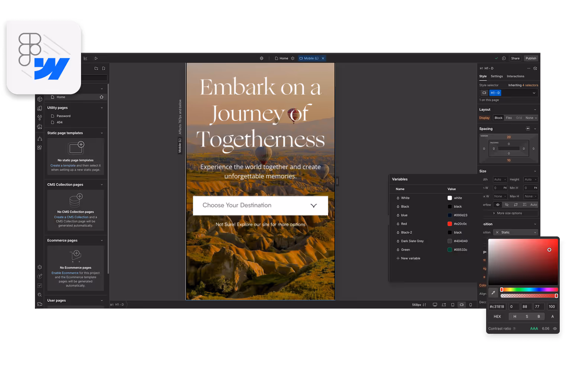The image size is (588, 368).
Task: Open Choose Your Destination dropdown on the canvas
Action: 261,206
